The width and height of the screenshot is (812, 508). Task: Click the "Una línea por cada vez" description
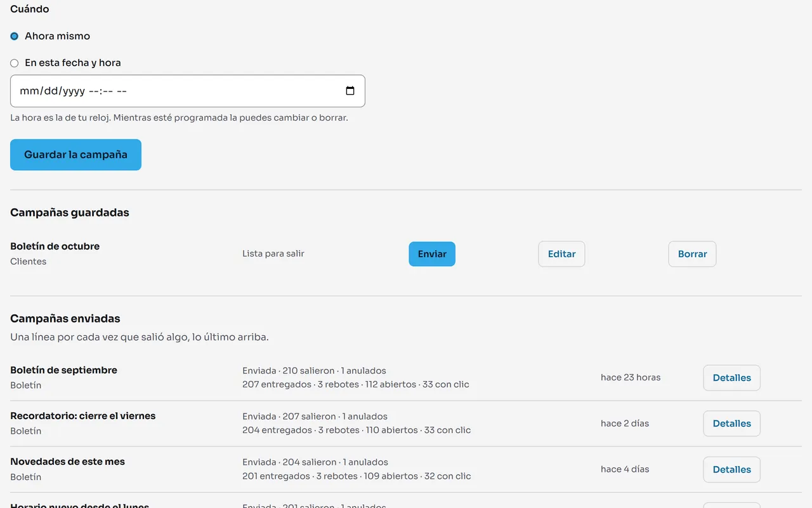point(140,337)
